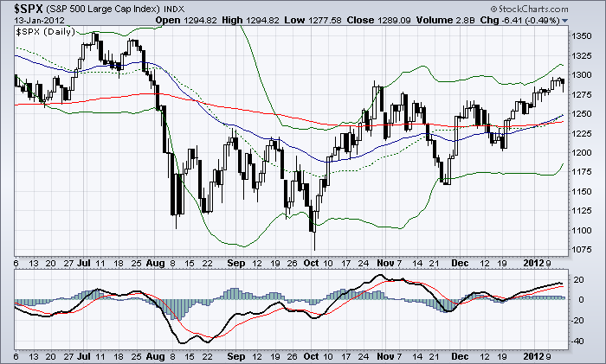Screen dimensions: 606x364
Task: Click the Sep label on upper date axis
Action: 236,263
